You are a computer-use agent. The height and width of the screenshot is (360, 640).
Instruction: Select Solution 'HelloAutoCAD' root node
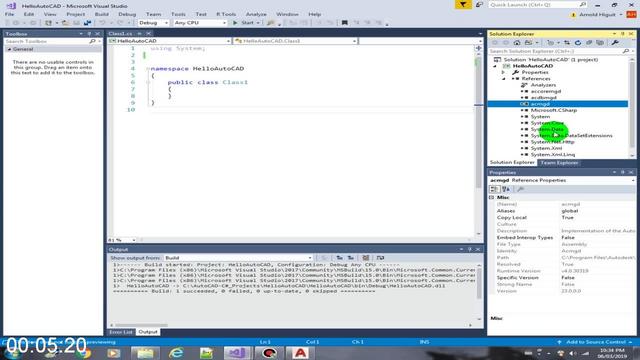[x=551, y=60]
